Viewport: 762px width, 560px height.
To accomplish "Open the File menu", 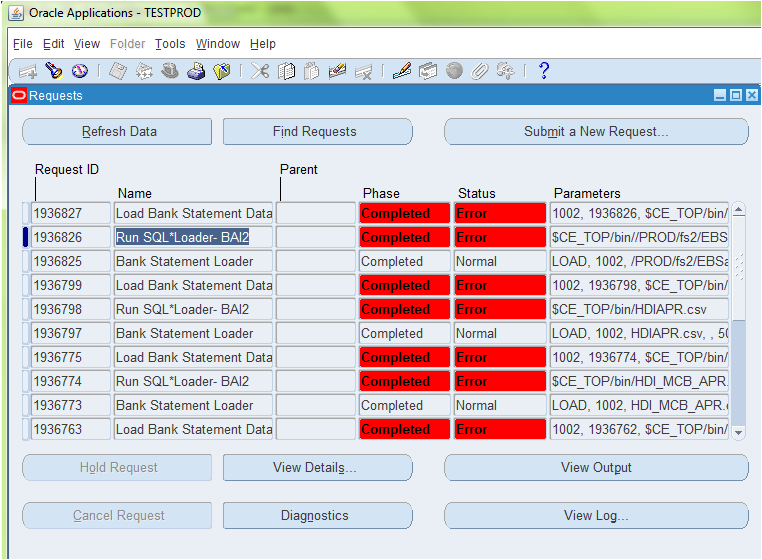I will (x=22, y=44).
